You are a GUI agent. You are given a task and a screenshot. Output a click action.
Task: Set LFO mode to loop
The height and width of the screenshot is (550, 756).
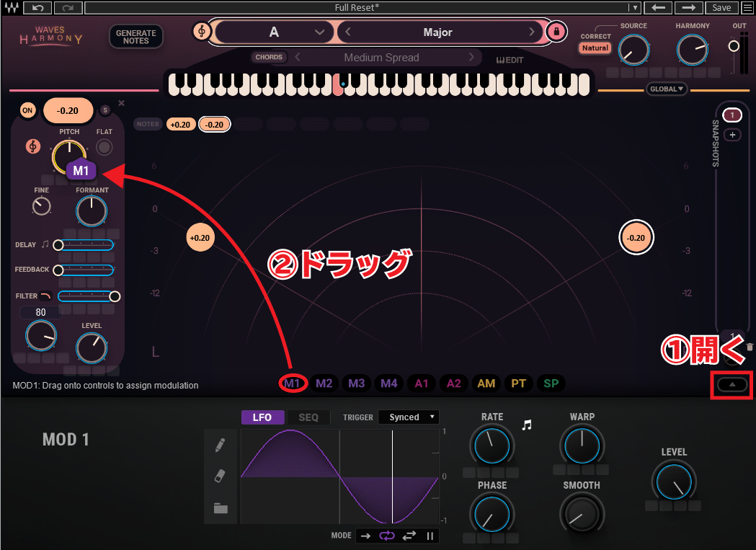[387, 536]
